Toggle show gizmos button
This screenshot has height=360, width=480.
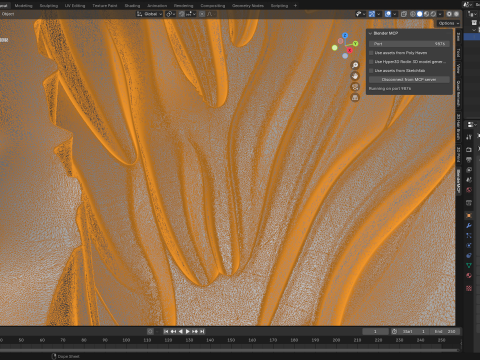[372, 14]
